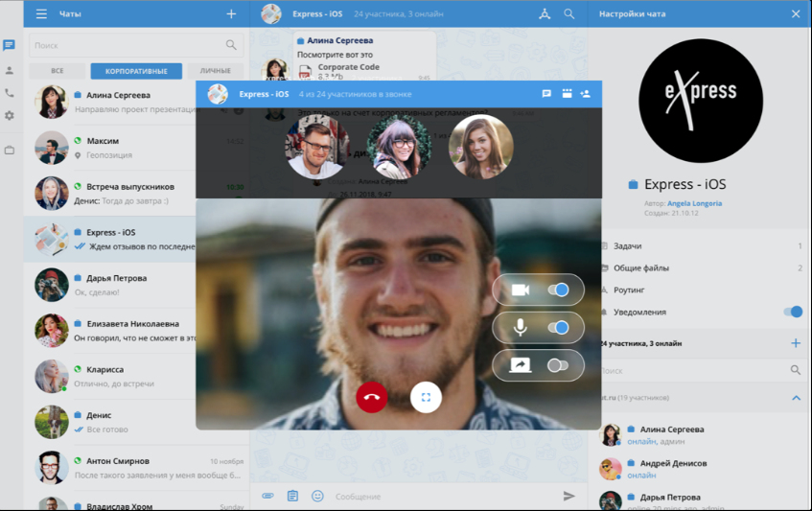Toggle the camera switch in the call
This screenshot has width=812, height=511.
coord(558,290)
